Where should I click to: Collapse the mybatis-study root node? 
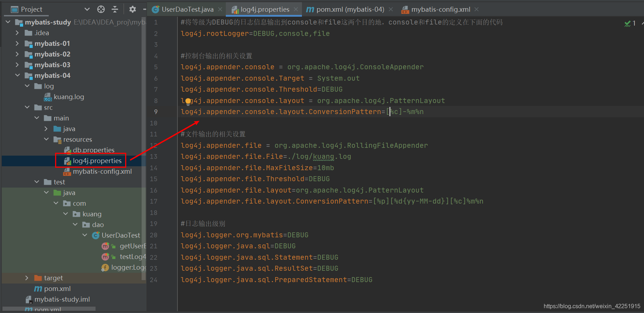pos(8,22)
